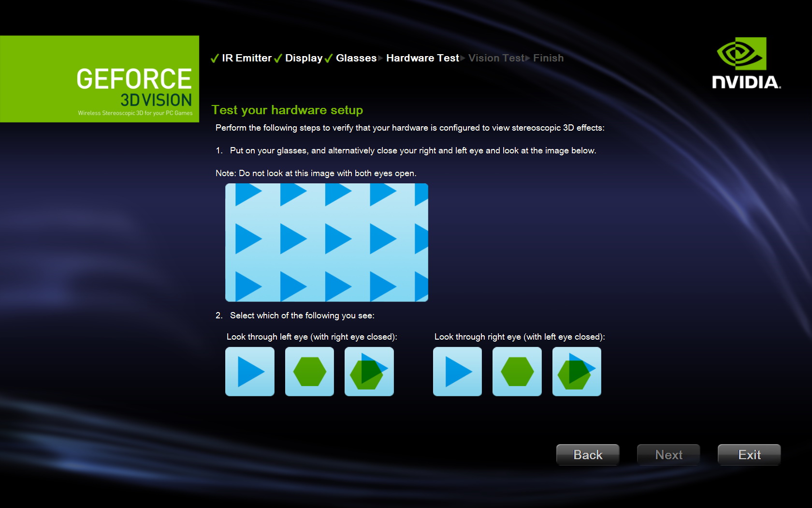This screenshot has width=812, height=508.
Task: Choose overlapping triangle-hexagon option for right eye
Action: 577,372
